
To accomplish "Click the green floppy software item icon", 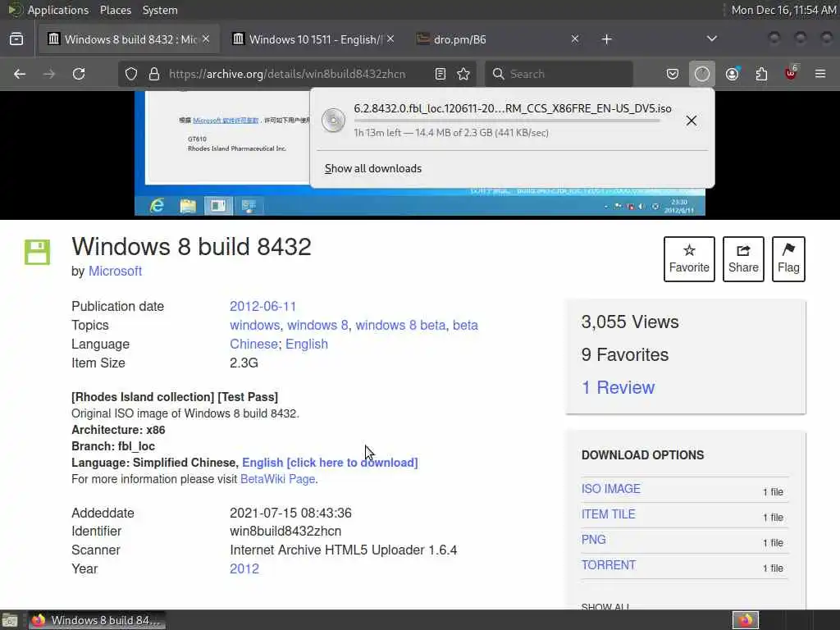I will click(37, 252).
